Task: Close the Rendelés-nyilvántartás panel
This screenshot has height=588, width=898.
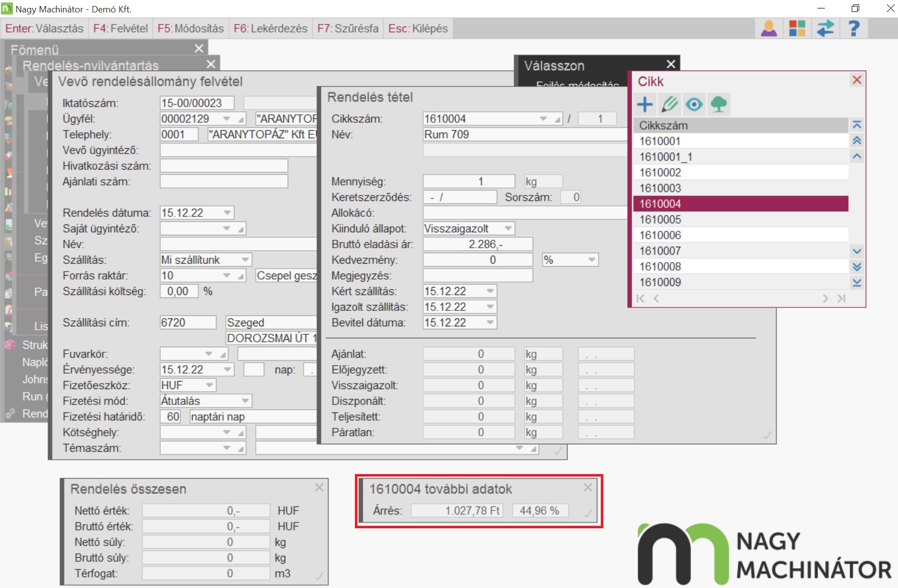Action: (211, 64)
